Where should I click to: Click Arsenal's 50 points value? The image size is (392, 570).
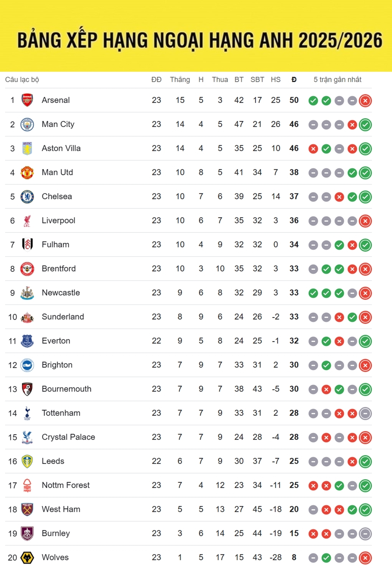pyautogui.click(x=294, y=100)
